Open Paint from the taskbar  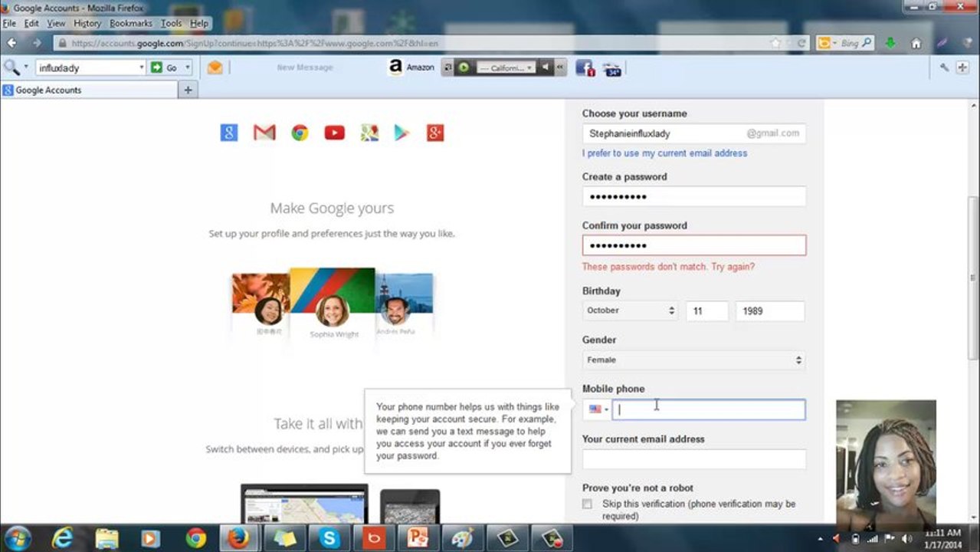(462, 538)
